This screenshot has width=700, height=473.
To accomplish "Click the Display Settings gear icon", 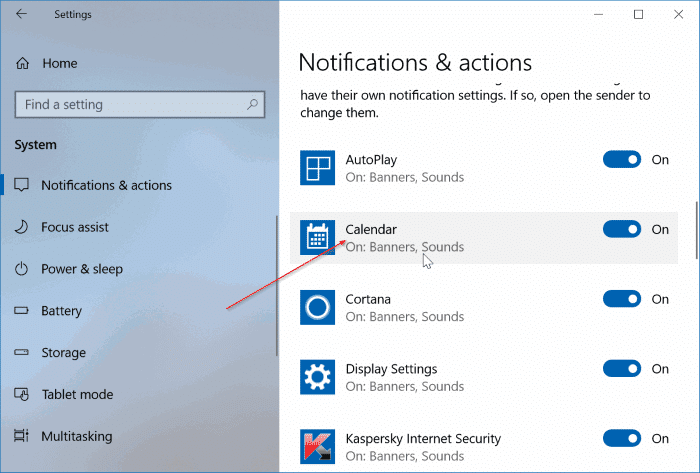I will 317,377.
